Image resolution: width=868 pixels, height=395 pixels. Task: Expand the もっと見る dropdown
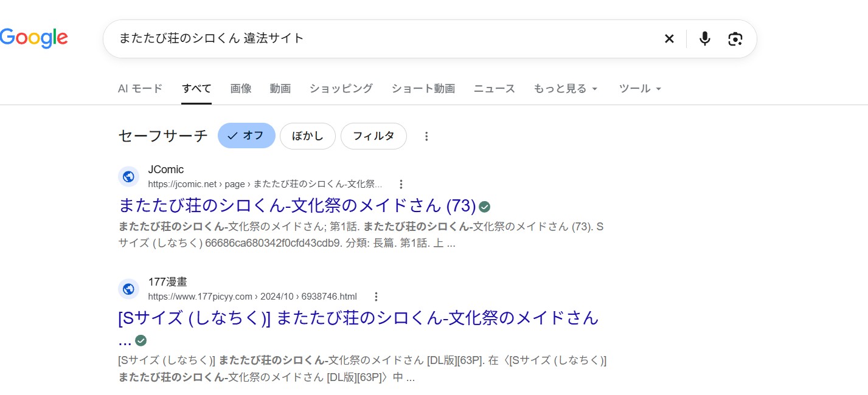pos(566,88)
